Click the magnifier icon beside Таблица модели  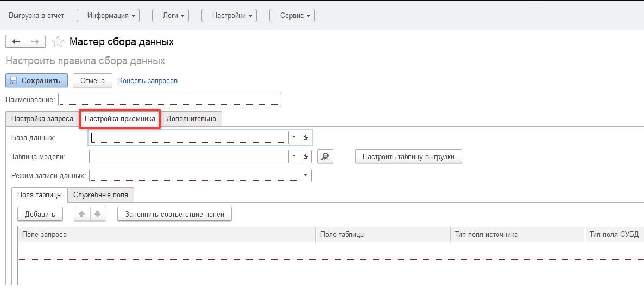tap(325, 156)
